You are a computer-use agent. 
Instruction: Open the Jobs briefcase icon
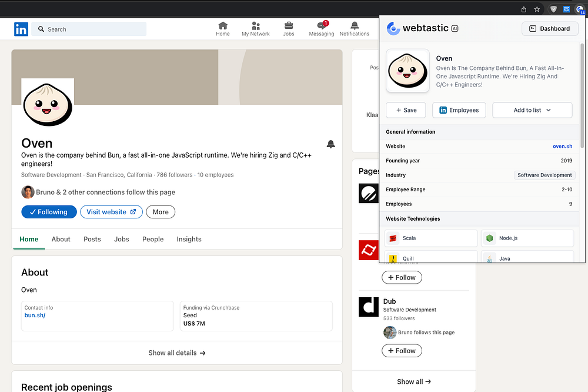[288, 25]
